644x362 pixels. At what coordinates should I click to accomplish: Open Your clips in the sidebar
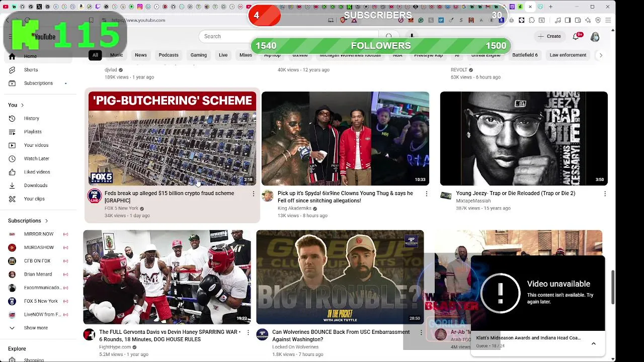34,199
